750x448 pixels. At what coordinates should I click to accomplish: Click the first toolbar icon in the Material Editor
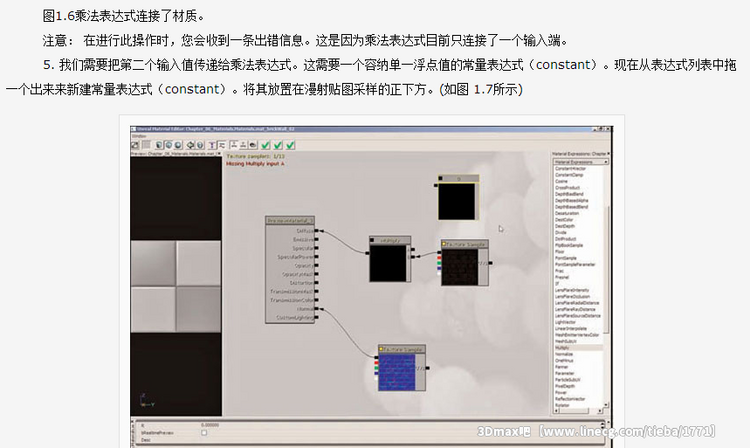pos(135,145)
